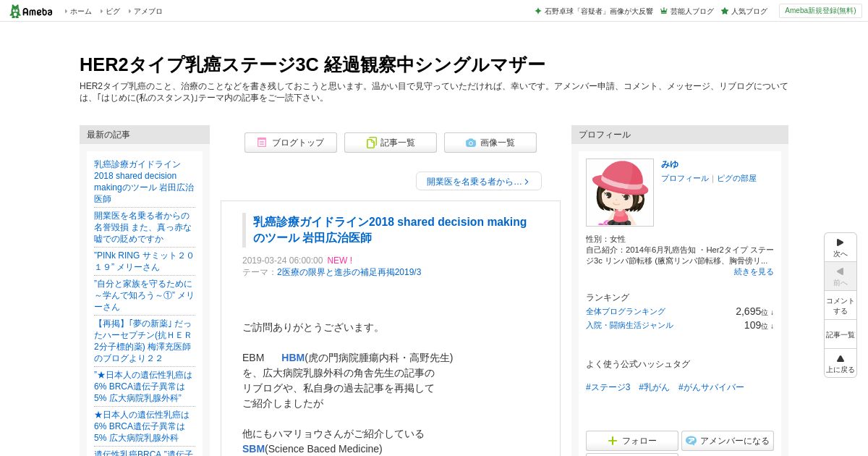Open 記事一覧 tab in the center

click(x=391, y=143)
